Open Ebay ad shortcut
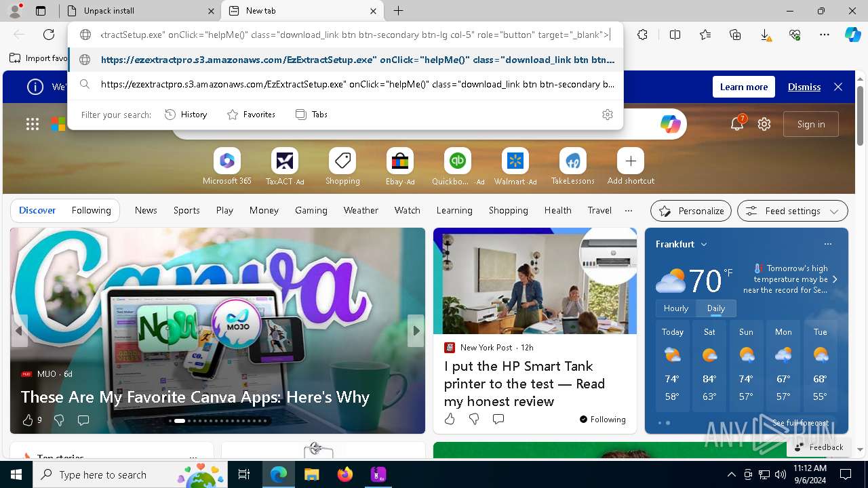The image size is (868, 488). [400, 167]
